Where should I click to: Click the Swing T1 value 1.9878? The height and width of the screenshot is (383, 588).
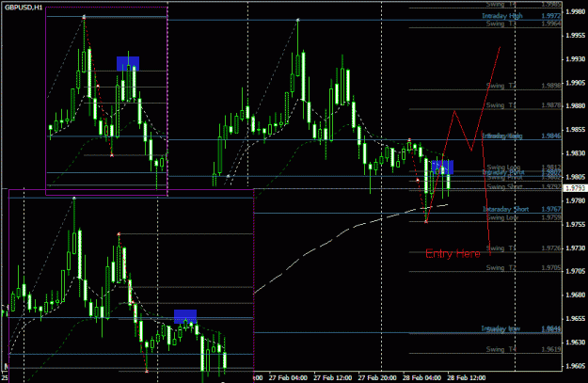coord(551,105)
